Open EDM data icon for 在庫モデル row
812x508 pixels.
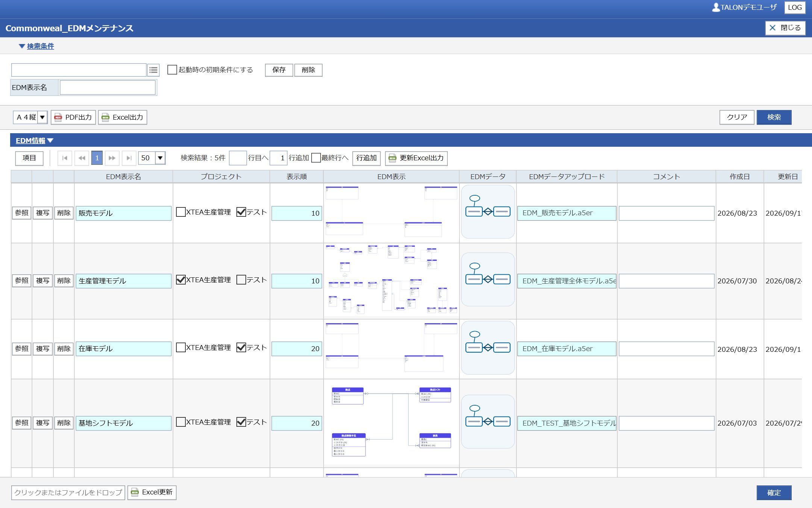coord(488,348)
